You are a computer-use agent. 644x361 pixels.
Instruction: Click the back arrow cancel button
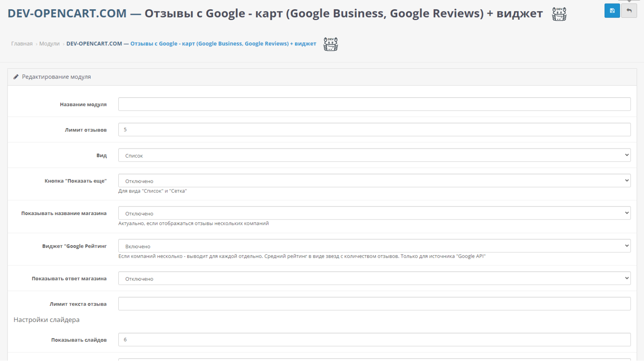pyautogui.click(x=629, y=11)
